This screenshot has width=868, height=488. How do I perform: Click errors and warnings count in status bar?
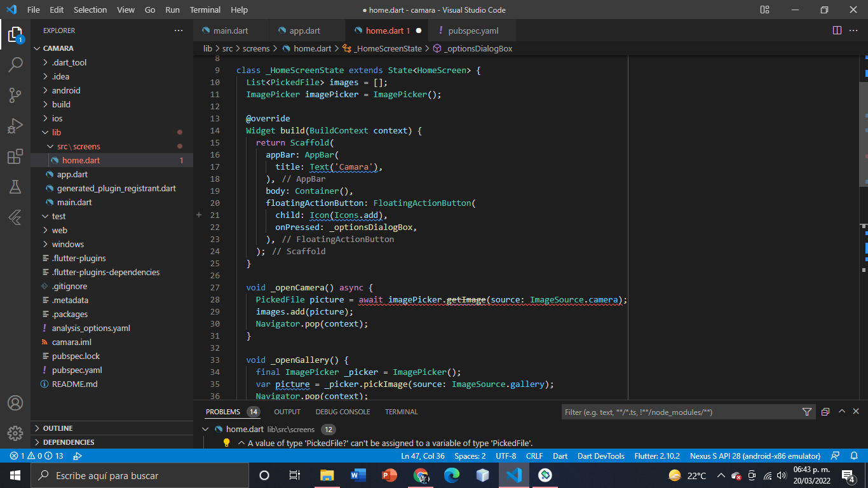point(36,456)
